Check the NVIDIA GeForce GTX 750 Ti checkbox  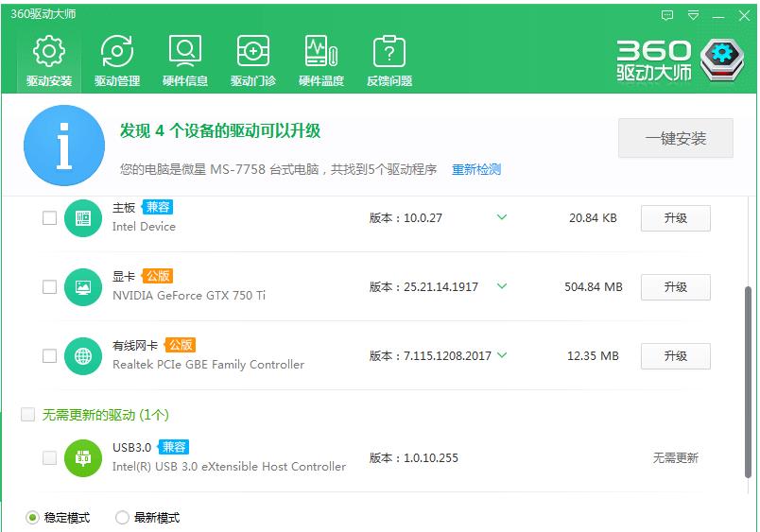(x=49, y=287)
